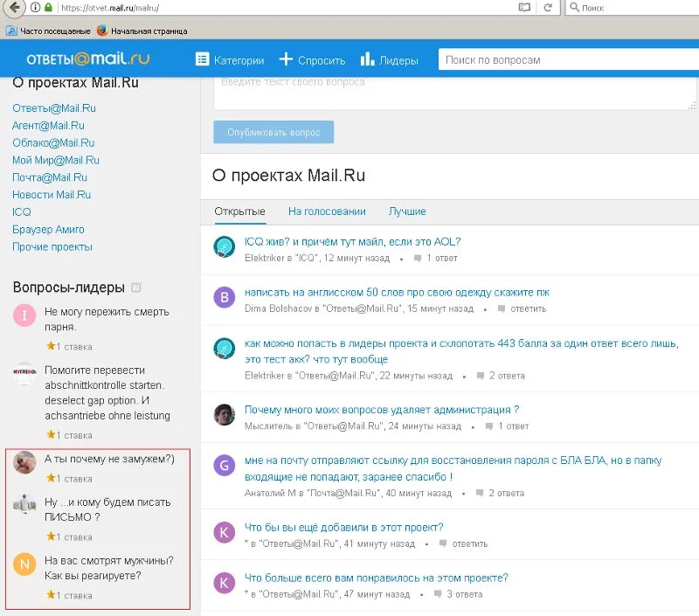Open leader question 'Ну ...и кому будем писать ПИСЬМО'
Screen dimensions: 699x616
107,509
